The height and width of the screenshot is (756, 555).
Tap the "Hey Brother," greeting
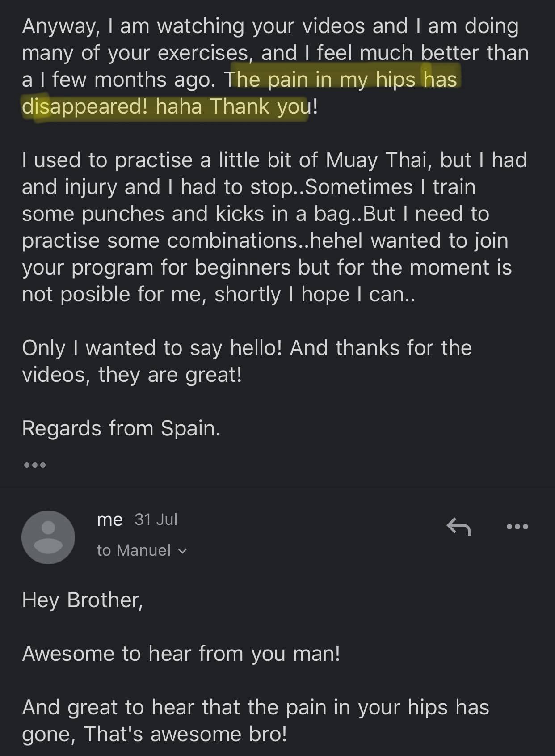pyautogui.click(x=82, y=600)
